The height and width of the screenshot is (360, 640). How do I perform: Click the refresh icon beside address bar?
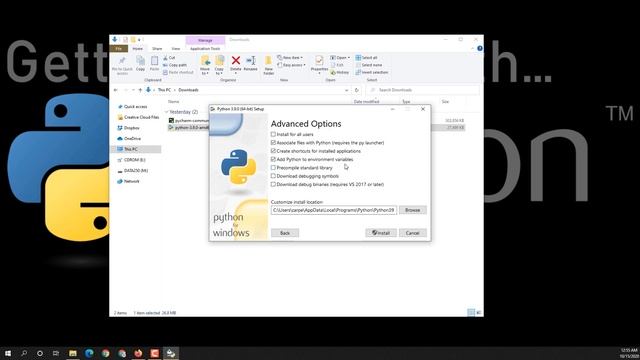click(357, 90)
